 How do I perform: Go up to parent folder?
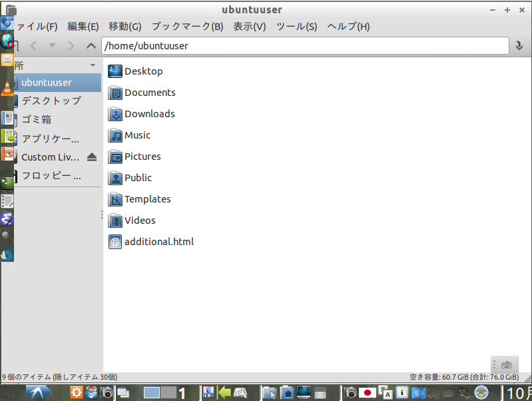click(91, 45)
